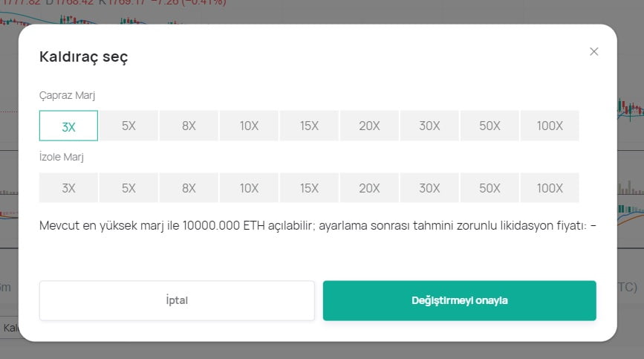Select 30X in İzole Marj row
Viewport: 644px width, 359px height.
(429, 188)
